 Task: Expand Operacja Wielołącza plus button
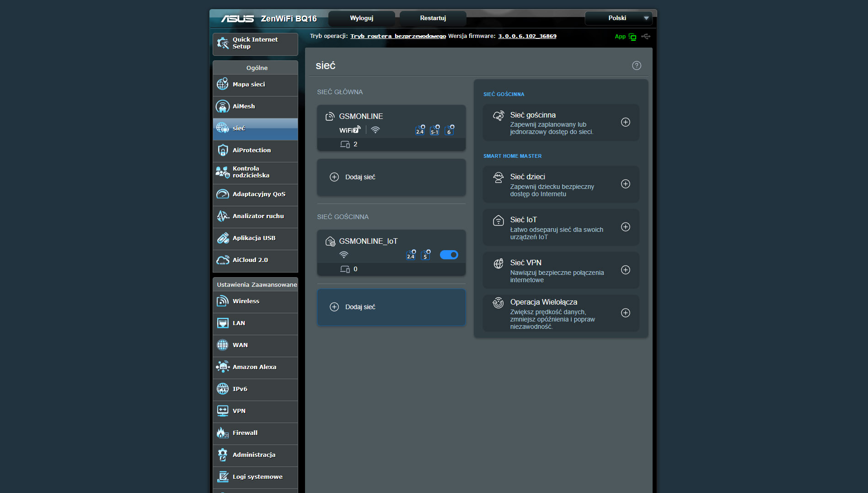coord(626,313)
